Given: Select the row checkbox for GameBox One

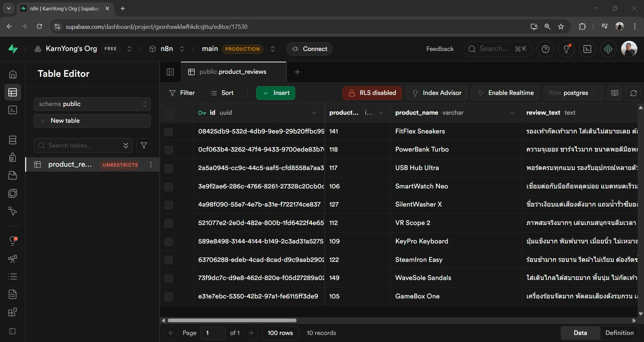Looking at the screenshot, I should click(168, 296).
